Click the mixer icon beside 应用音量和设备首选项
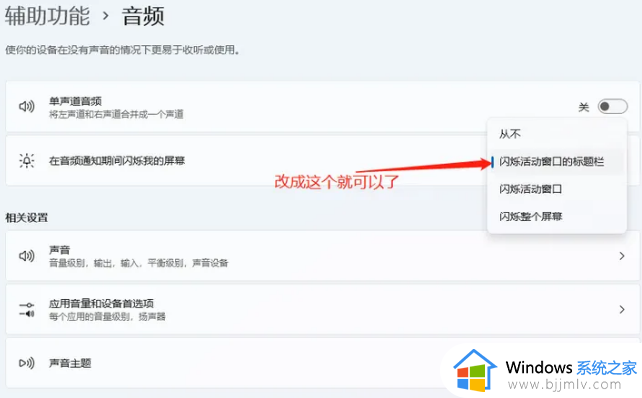Screen dimensions: 642x398 point(27,310)
